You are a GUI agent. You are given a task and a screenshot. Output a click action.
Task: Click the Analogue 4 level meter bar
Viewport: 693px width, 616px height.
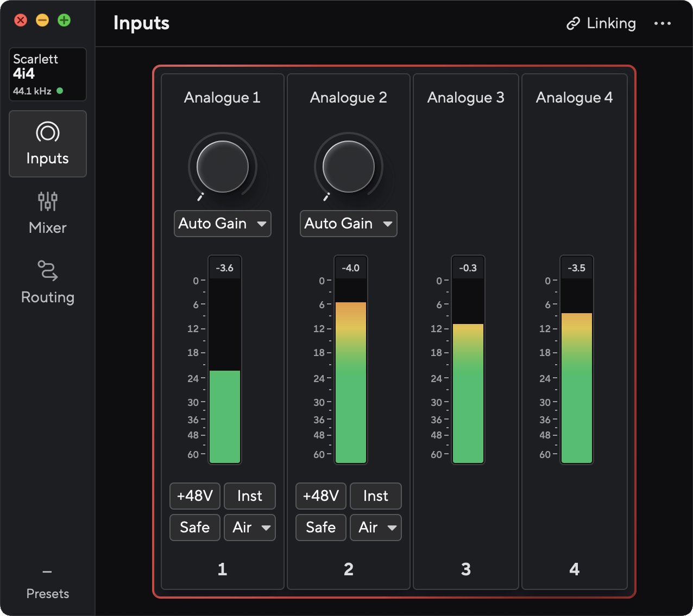point(577,371)
